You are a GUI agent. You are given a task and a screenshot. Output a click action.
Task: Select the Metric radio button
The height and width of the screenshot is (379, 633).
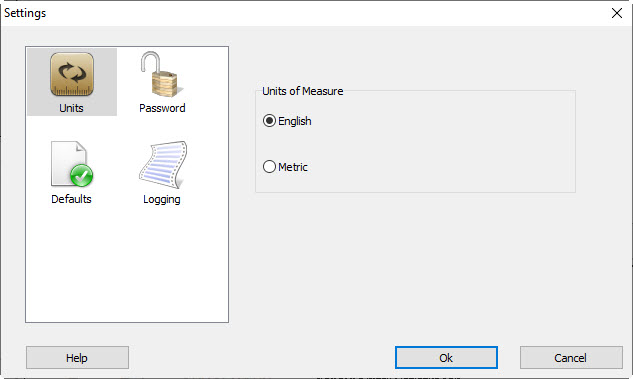click(x=269, y=167)
